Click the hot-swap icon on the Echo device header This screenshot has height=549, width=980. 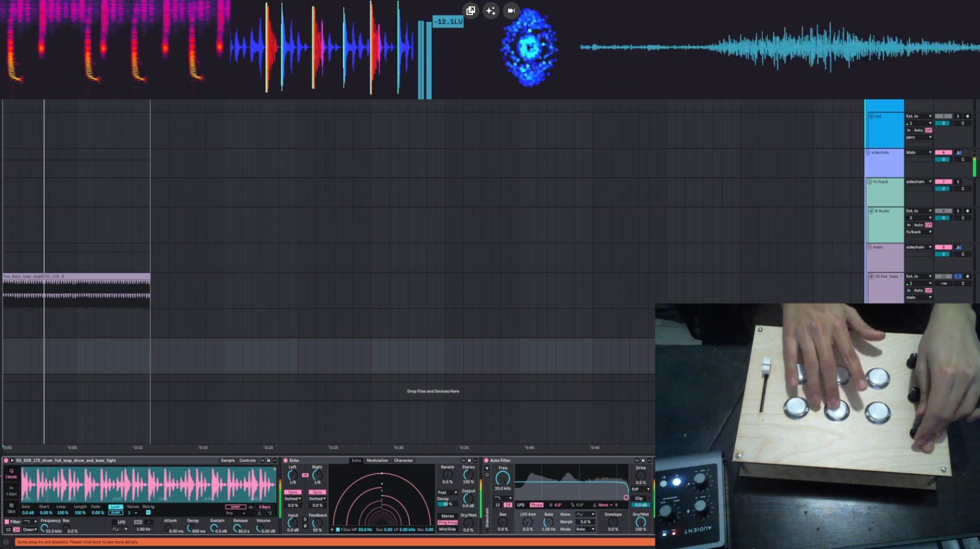click(463, 460)
